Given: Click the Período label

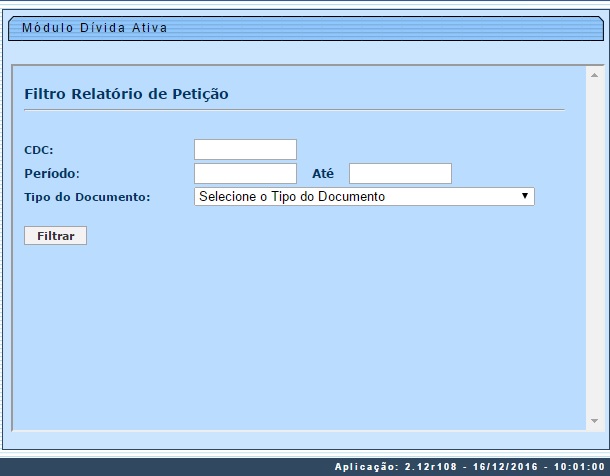Looking at the screenshot, I should point(52,174).
